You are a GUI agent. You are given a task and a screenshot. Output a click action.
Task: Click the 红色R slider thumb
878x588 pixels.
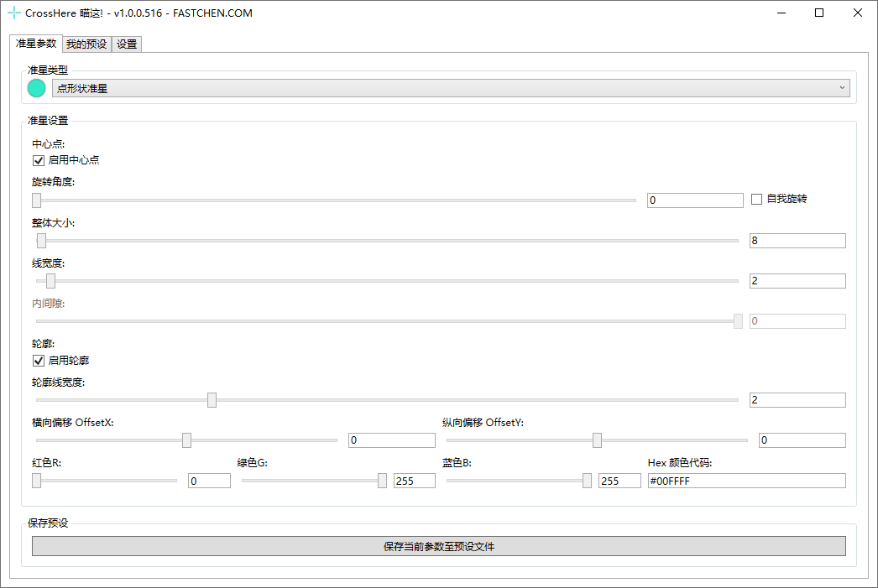(36, 481)
